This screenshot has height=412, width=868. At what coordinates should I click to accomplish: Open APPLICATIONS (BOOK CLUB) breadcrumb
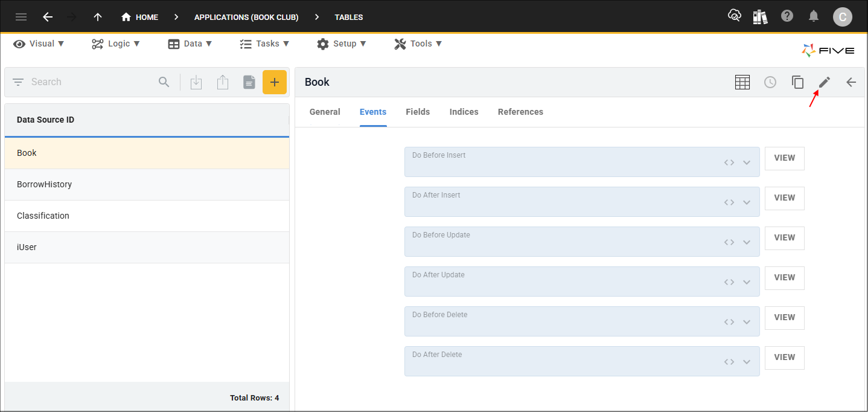click(x=246, y=17)
